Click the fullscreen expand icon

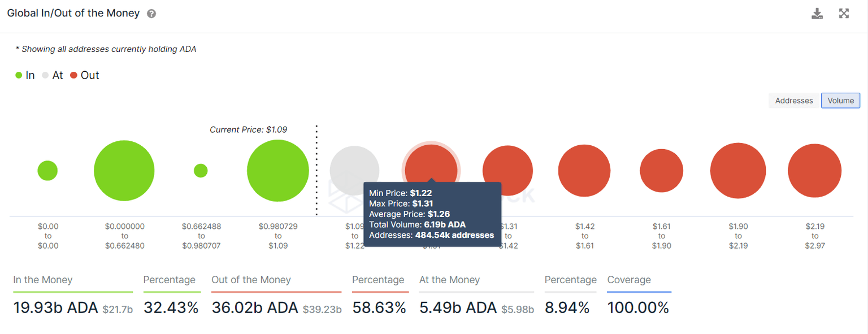click(844, 14)
